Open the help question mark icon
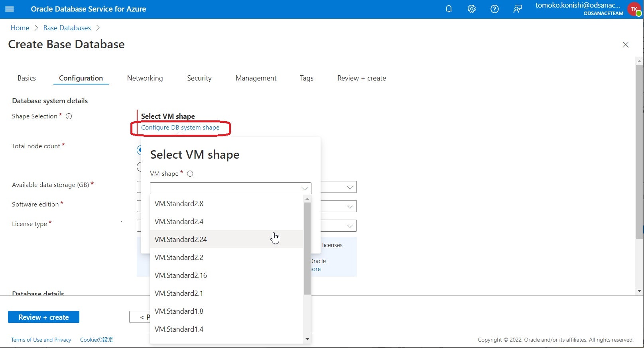The image size is (644, 348). tap(494, 9)
